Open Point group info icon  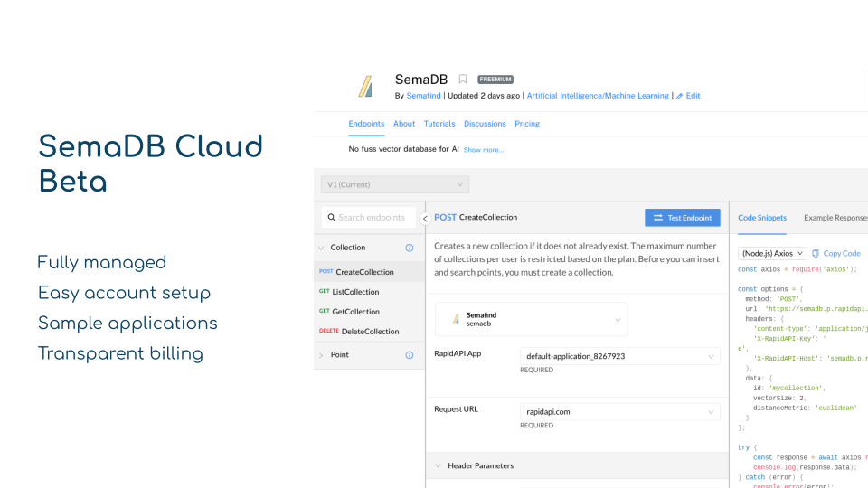point(409,355)
